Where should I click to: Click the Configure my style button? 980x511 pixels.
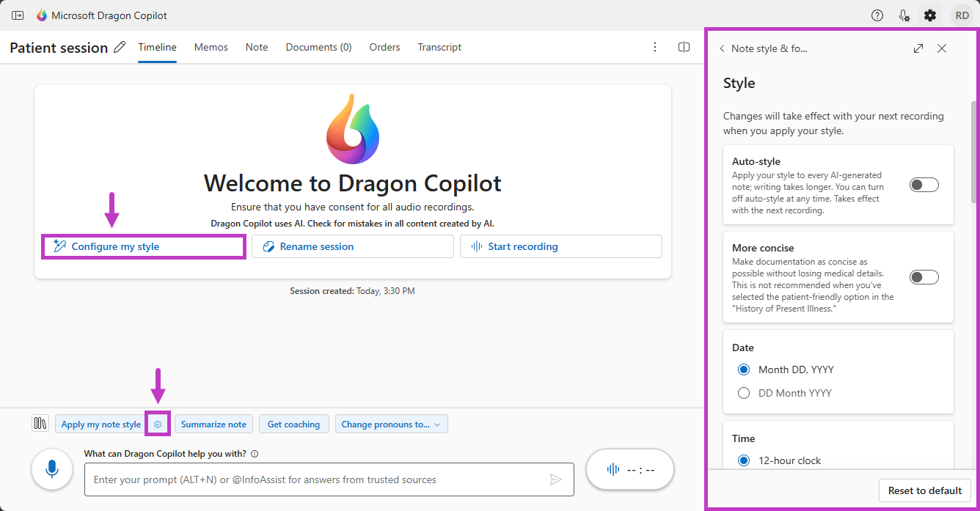[x=143, y=246]
